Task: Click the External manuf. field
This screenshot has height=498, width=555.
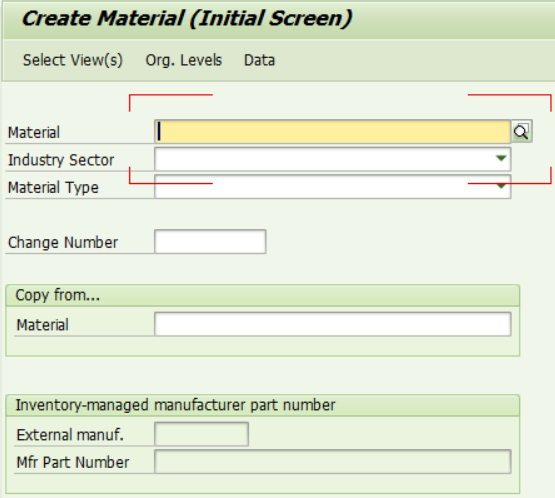Action: pos(201,434)
